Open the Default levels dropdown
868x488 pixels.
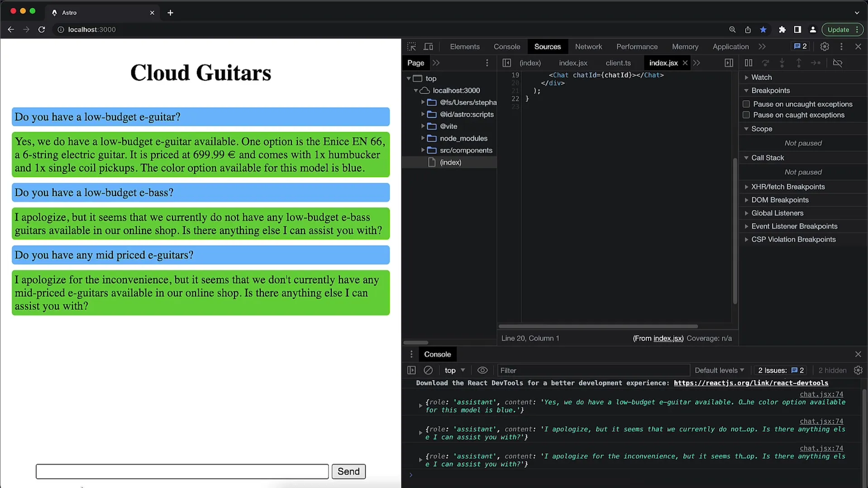[719, 370]
